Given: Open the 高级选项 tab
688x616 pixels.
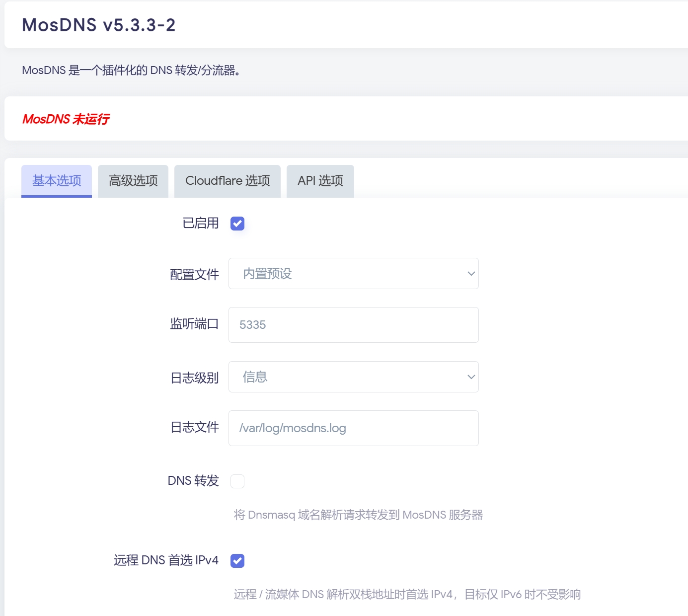Looking at the screenshot, I should (x=133, y=181).
